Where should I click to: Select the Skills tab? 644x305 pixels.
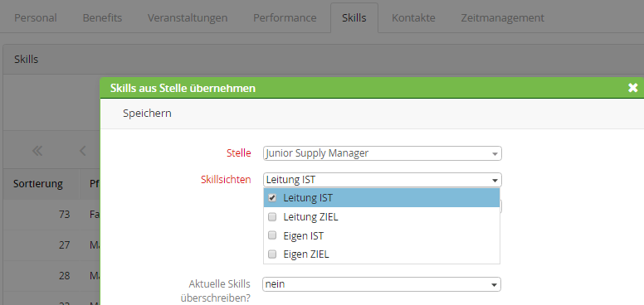(x=354, y=18)
